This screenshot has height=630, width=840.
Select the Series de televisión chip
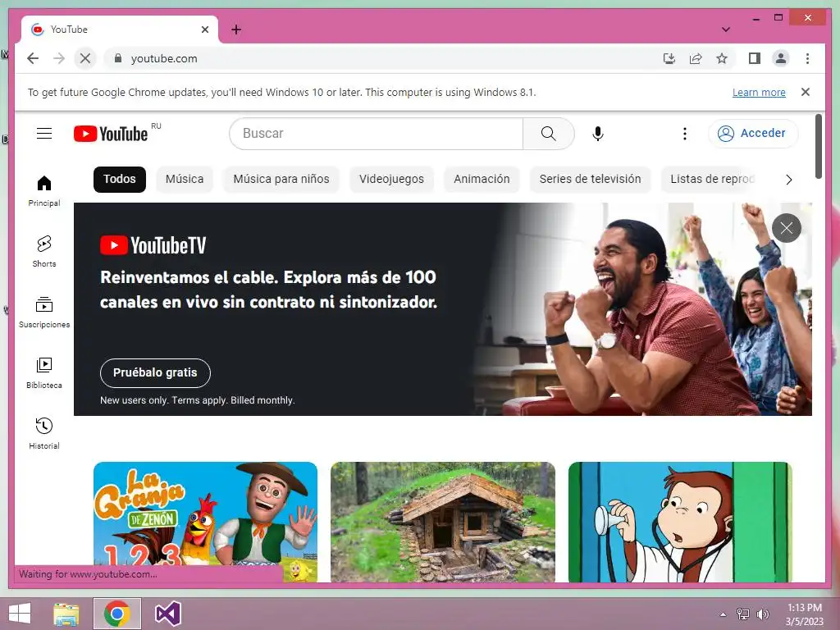(x=590, y=179)
